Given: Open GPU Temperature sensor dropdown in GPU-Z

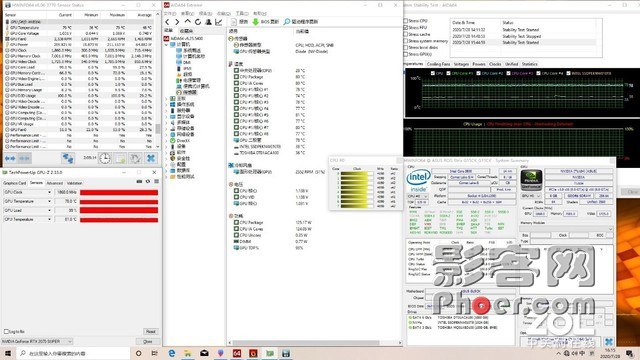Looking at the screenshot, I should point(49,201).
